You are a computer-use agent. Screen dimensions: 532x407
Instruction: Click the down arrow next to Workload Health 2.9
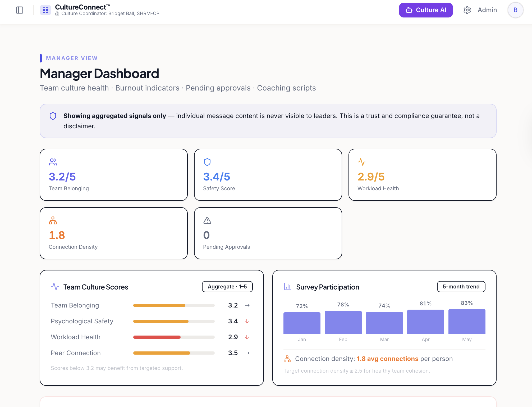point(247,337)
